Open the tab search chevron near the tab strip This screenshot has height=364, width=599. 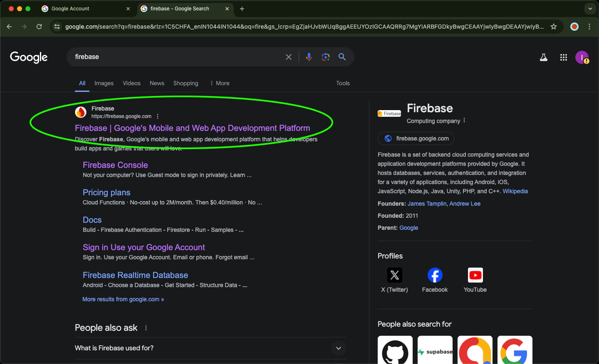(x=590, y=8)
